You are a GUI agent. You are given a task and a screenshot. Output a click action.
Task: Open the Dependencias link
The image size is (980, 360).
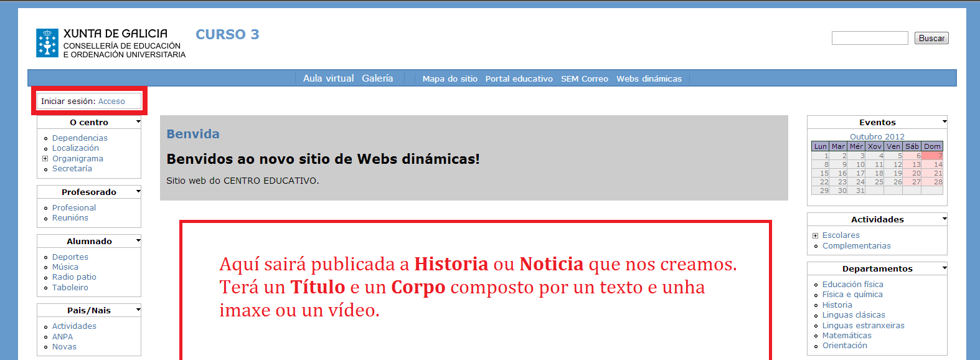click(80, 138)
